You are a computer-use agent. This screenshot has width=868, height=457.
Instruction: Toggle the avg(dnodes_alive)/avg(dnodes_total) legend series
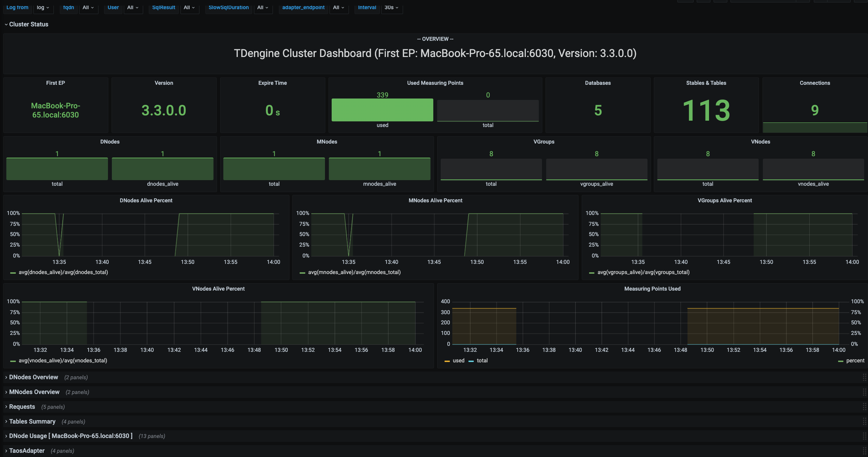pos(63,272)
